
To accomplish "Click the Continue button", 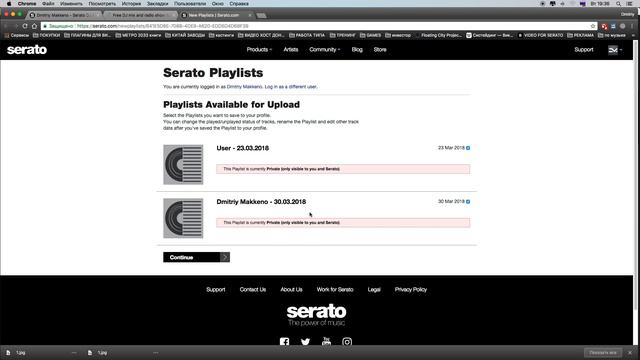I will 196,257.
